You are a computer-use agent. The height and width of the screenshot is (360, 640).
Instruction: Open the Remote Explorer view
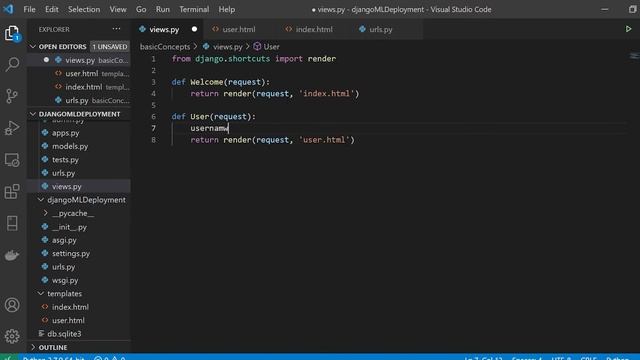point(12,160)
